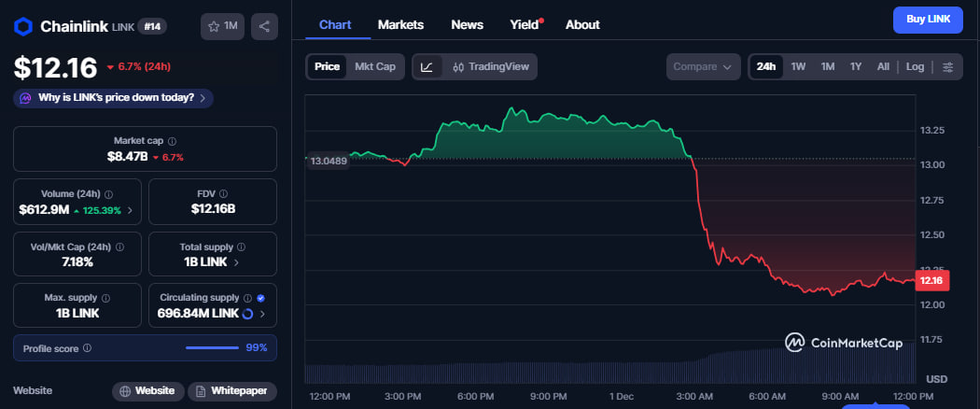Screen dimensions: 980x409
Task: Click the Buy LINK button
Action: click(x=928, y=20)
